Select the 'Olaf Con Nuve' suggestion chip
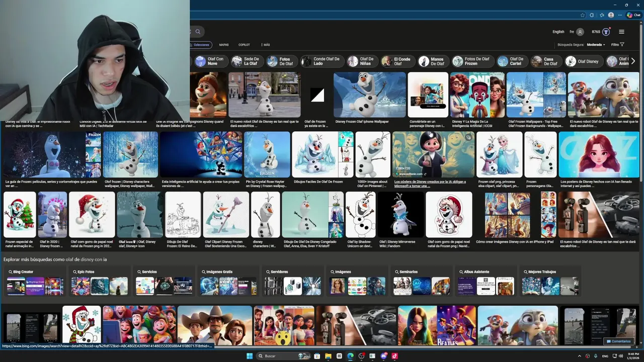 point(210,61)
